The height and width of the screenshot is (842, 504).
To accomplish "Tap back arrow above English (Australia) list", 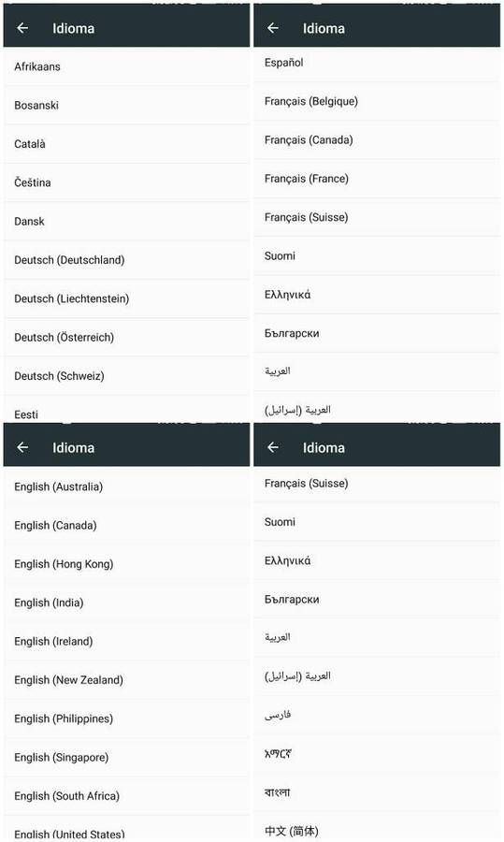I will pos(22,447).
